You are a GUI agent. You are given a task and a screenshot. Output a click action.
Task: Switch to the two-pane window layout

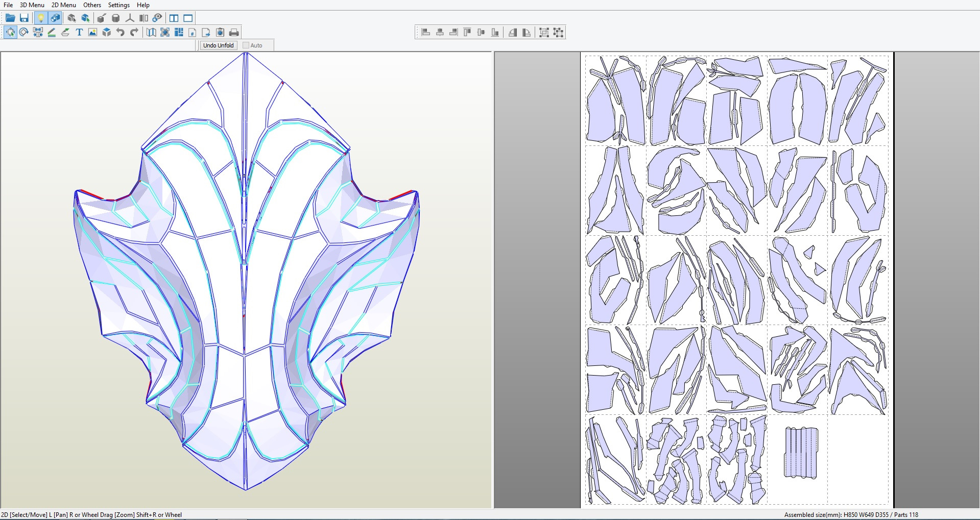tap(174, 18)
